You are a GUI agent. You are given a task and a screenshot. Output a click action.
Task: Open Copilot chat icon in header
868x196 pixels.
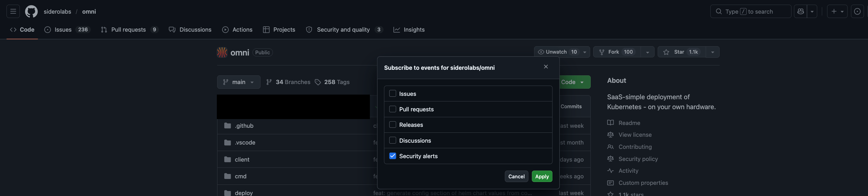point(800,11)
